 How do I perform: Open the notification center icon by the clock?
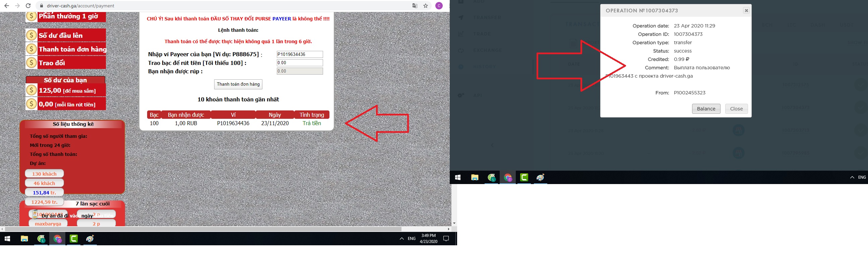point(446,239)
